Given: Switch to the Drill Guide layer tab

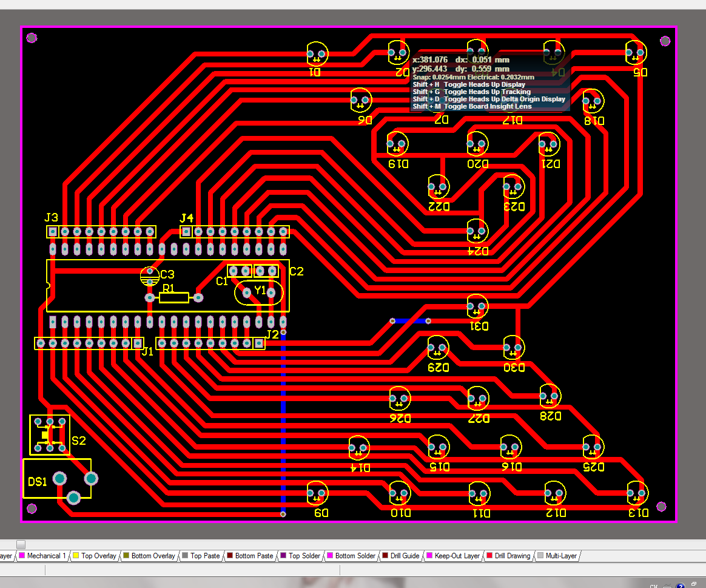Looking at the screenshot, I should (401, 556).
